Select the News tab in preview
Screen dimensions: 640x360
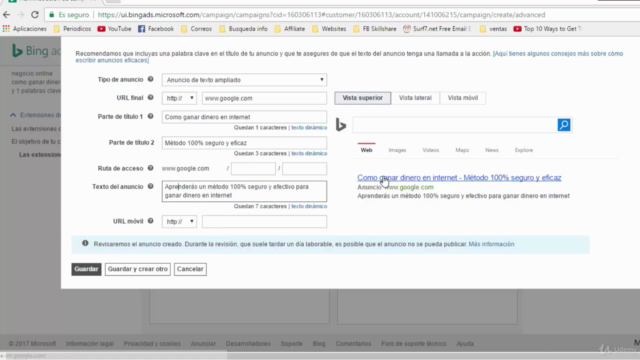click(x=492, y=150)
